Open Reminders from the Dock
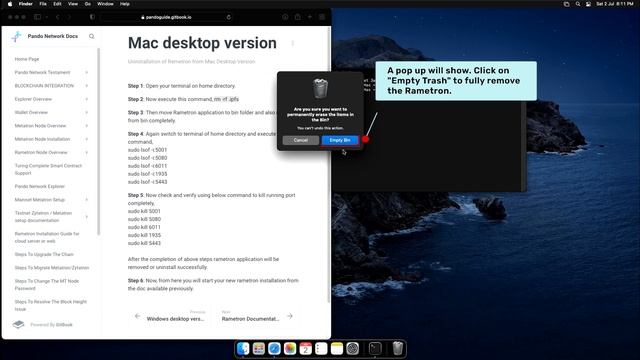 [x=321, y=349]
